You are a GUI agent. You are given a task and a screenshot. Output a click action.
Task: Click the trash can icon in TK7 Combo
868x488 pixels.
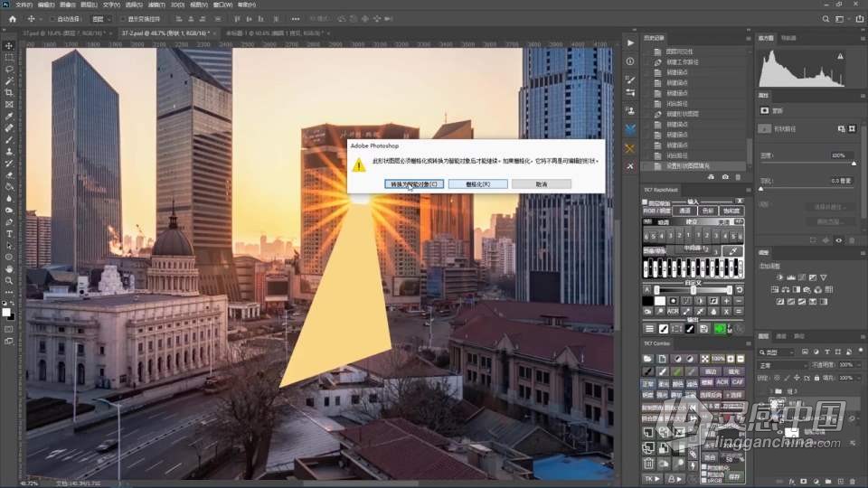tap(648, 463)
